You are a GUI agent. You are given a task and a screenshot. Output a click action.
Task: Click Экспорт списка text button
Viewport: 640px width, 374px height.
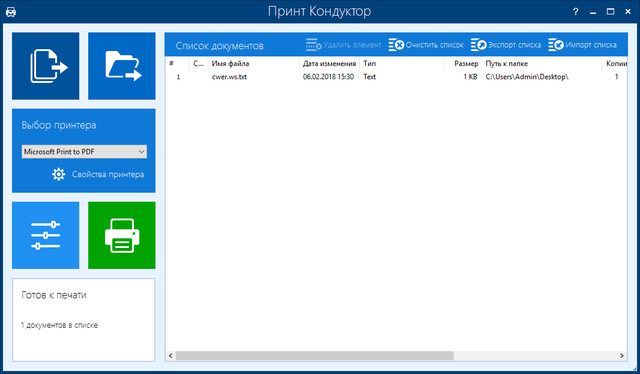(514, 45)
